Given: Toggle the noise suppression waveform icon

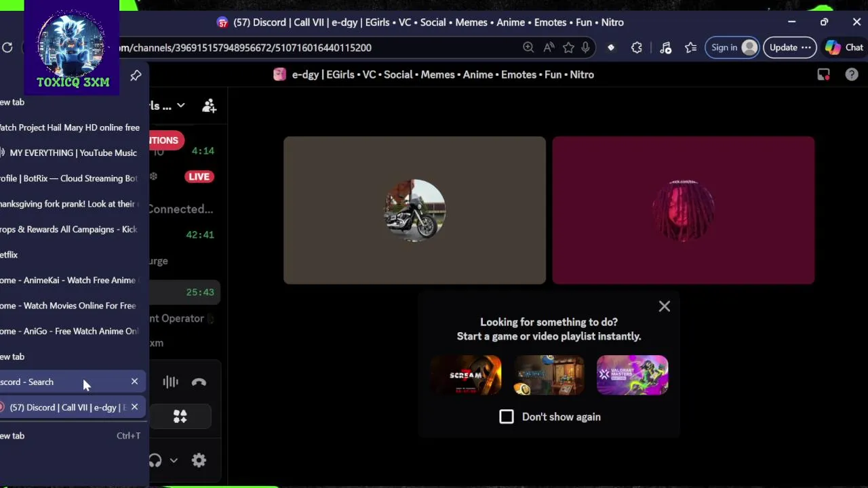Looking at the screenshot, I should click(170, 382).
